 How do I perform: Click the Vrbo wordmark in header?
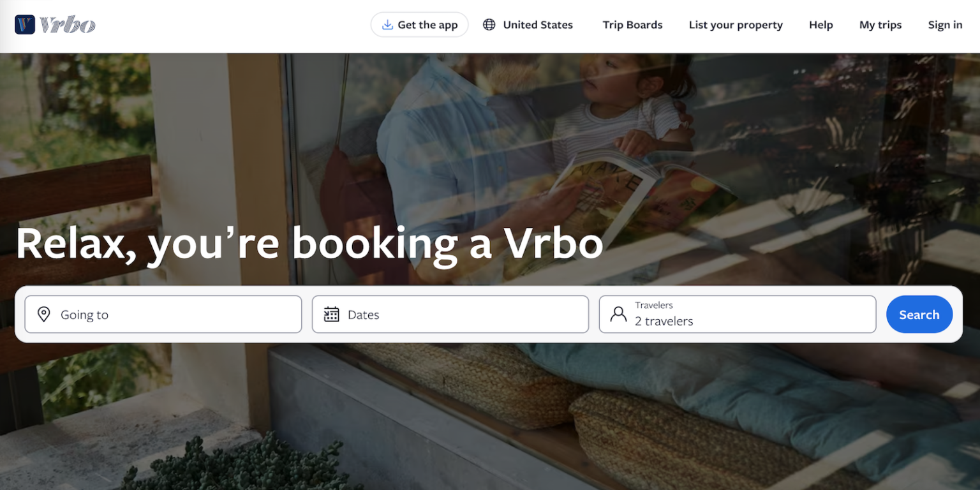click(x=68, y=25)
